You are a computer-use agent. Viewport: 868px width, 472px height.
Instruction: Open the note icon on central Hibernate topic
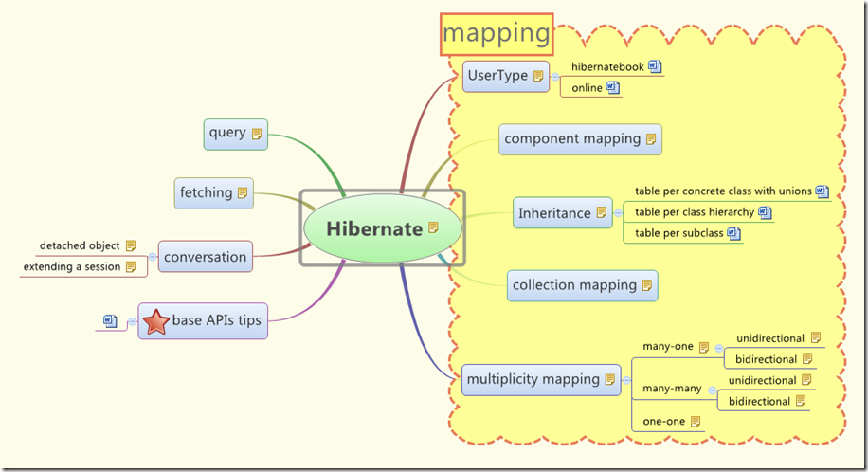433,227
